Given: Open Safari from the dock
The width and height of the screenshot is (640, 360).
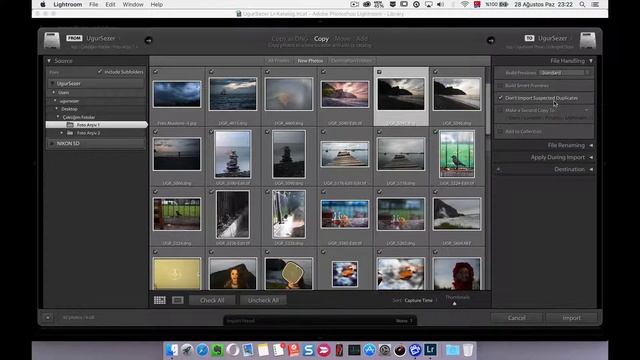Looking at the screenshot, I should click(202, 350).
